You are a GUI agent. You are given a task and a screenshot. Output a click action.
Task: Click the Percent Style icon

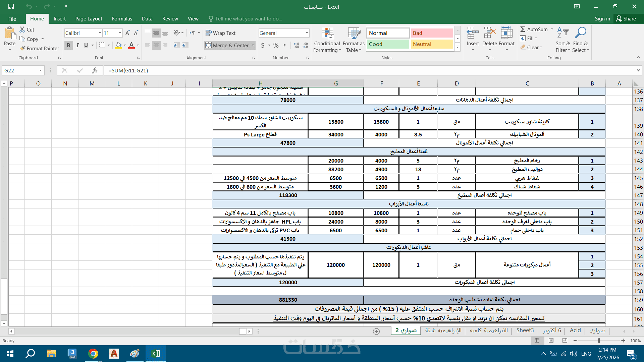click(276, 45)
